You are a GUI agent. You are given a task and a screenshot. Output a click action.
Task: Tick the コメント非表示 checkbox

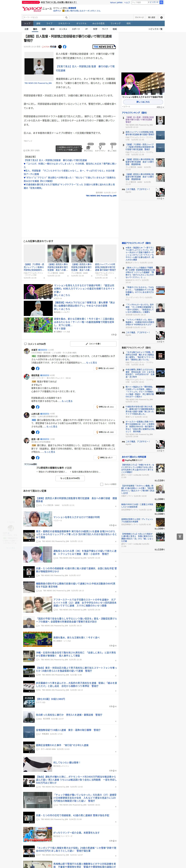pyautogui.click(x=102, y=484)
